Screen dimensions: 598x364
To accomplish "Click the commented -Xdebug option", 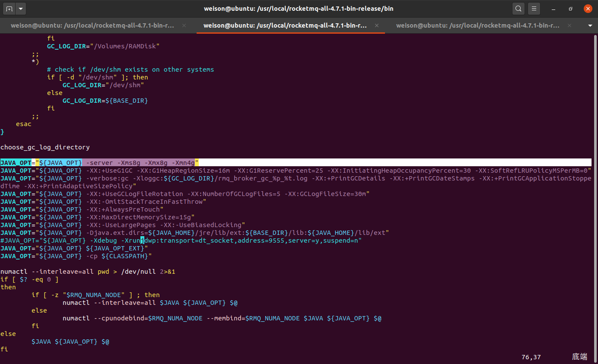I will 104,241.
